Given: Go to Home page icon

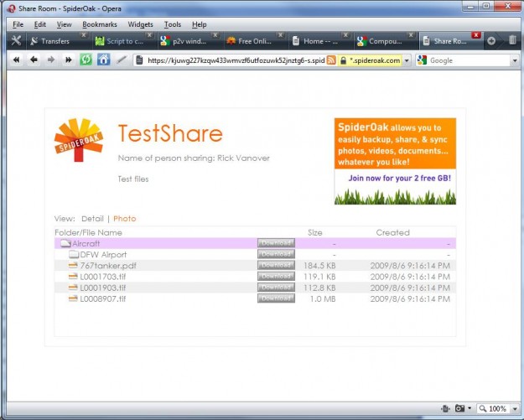Looking at the screenshot, I should click(x=104, y=60).
